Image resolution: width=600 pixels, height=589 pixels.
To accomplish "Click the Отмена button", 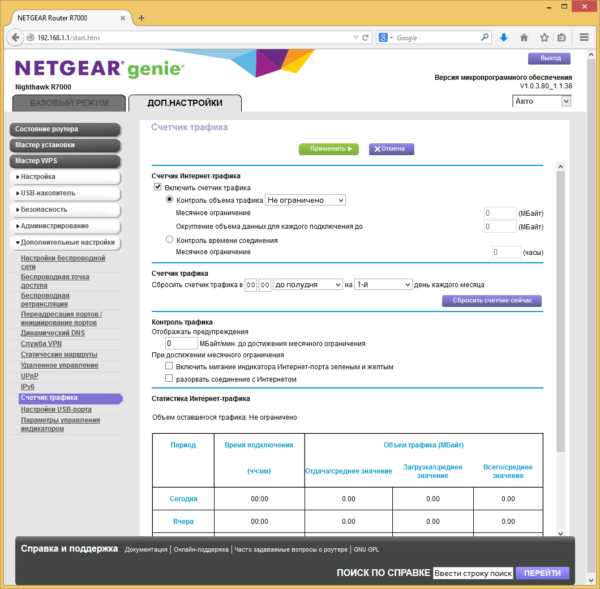I will coord(391,149).
